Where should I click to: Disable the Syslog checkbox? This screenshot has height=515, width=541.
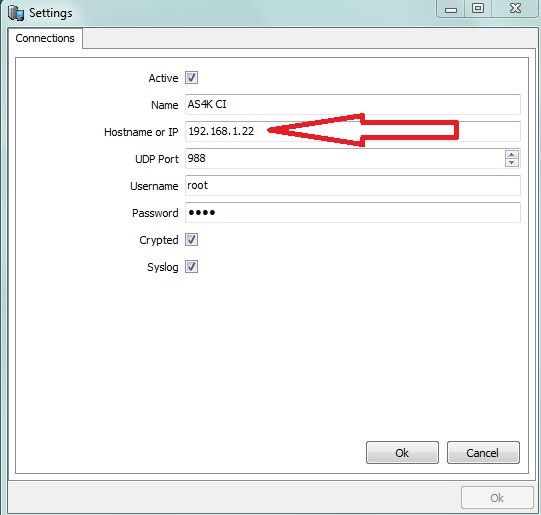coord(191,267)
